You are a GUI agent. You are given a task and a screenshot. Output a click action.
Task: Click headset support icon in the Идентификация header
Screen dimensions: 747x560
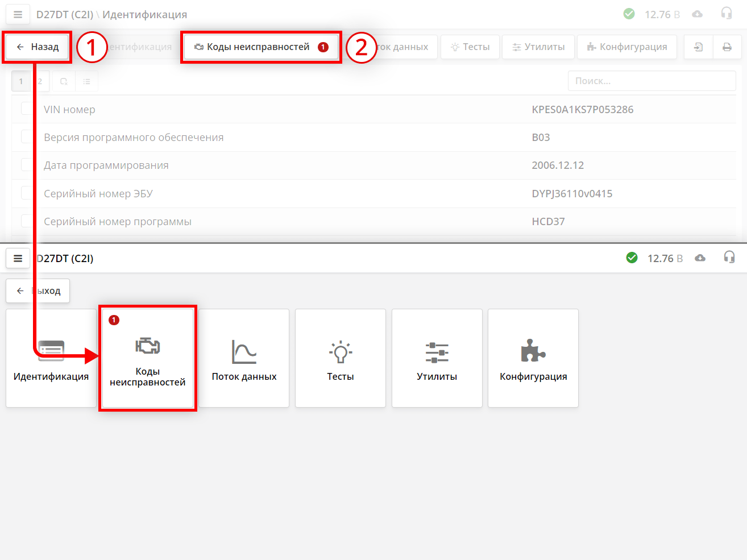(x=726, y=14)
